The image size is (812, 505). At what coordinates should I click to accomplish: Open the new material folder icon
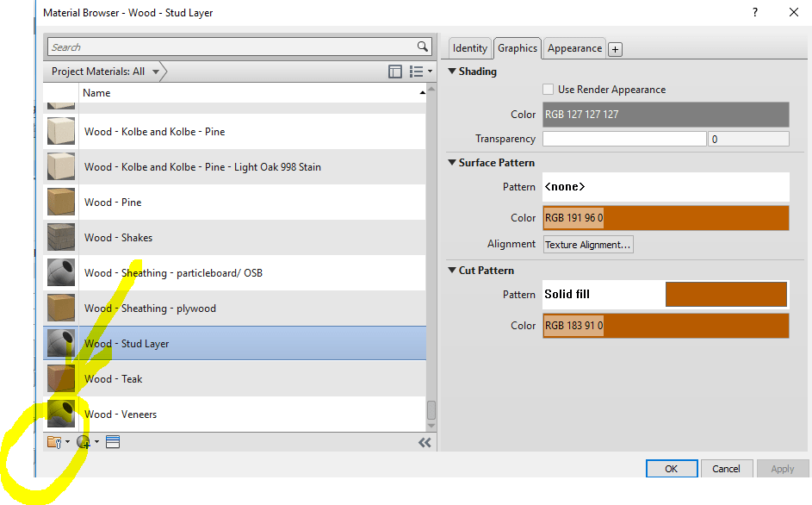click(x=53, y=441)
